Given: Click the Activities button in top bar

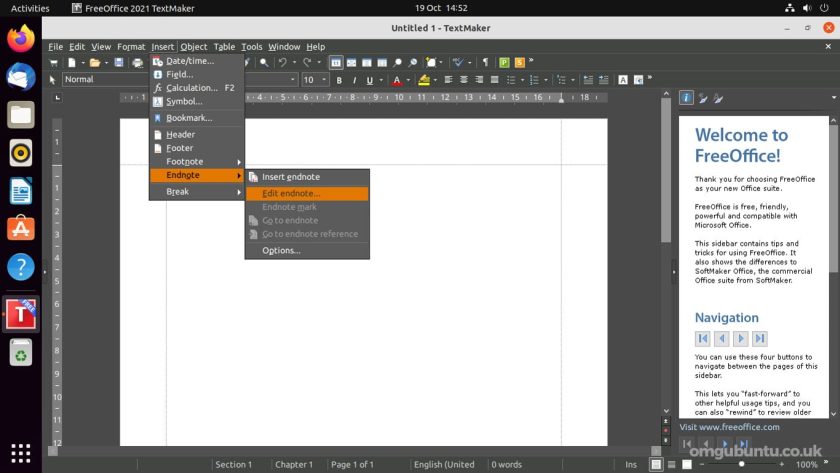Looking at the screenshot, I should (x=30, y=8).
